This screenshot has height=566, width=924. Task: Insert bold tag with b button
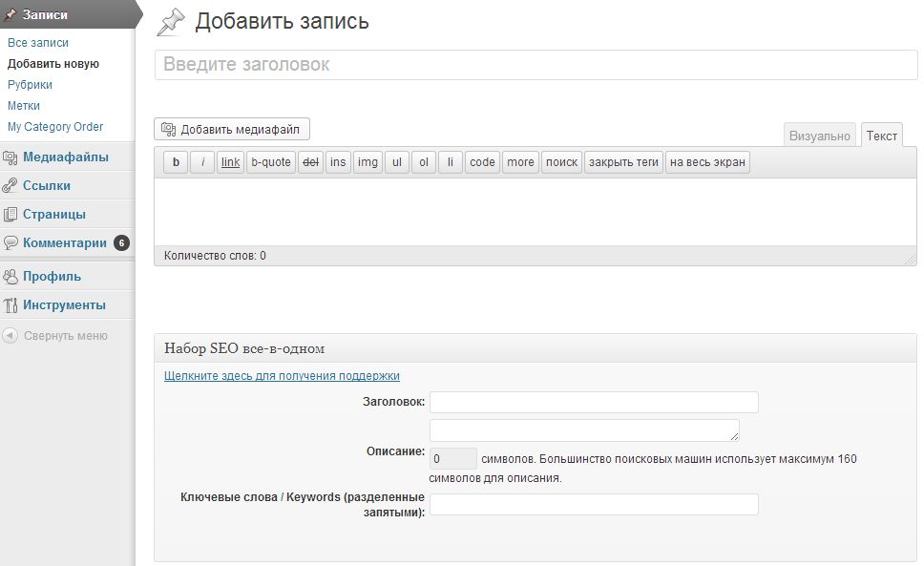click(176, 162)
